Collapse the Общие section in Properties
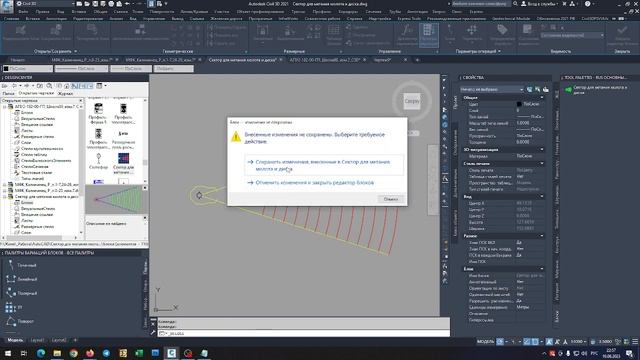 tap(542, 98)
